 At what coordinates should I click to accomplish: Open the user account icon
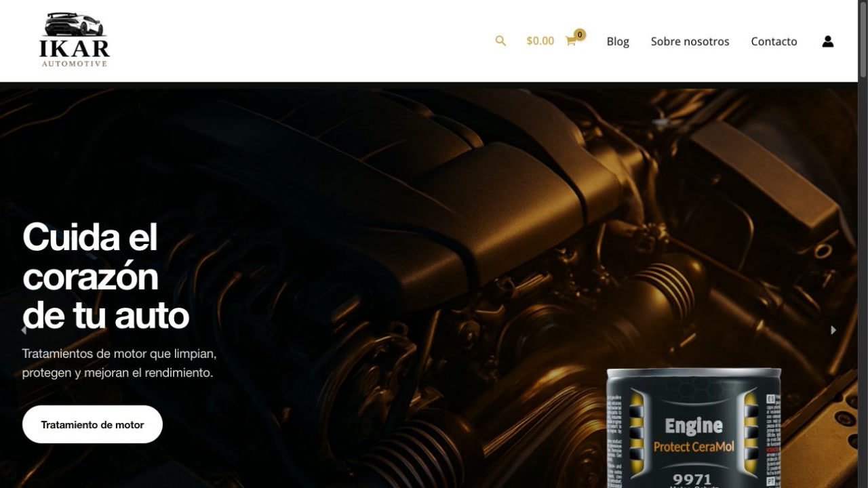click(828, 41)
